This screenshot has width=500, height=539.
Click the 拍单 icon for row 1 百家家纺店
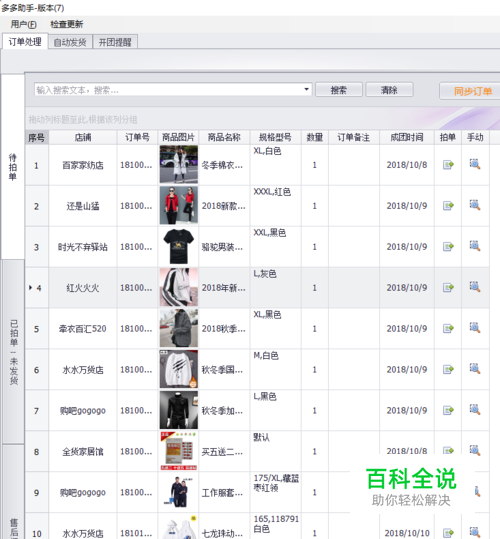click(448, 165)
